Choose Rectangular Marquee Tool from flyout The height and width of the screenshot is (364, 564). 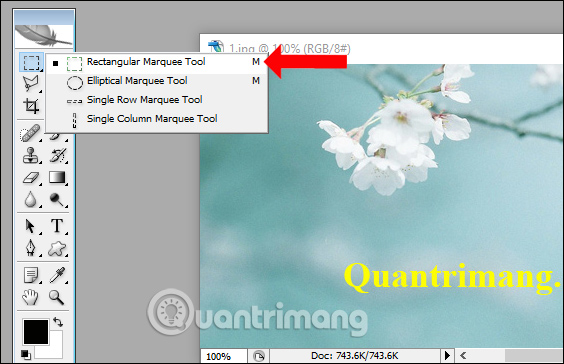click(x=157, y=62)
